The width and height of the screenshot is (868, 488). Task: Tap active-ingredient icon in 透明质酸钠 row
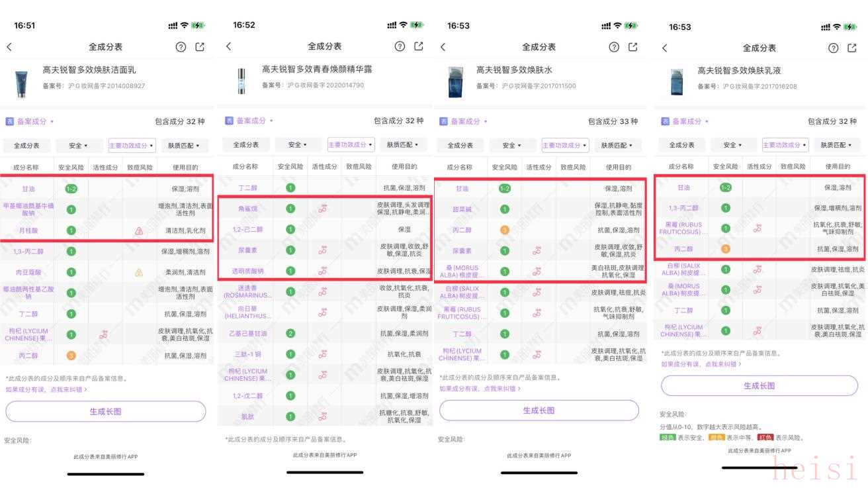tap(323, 271)
